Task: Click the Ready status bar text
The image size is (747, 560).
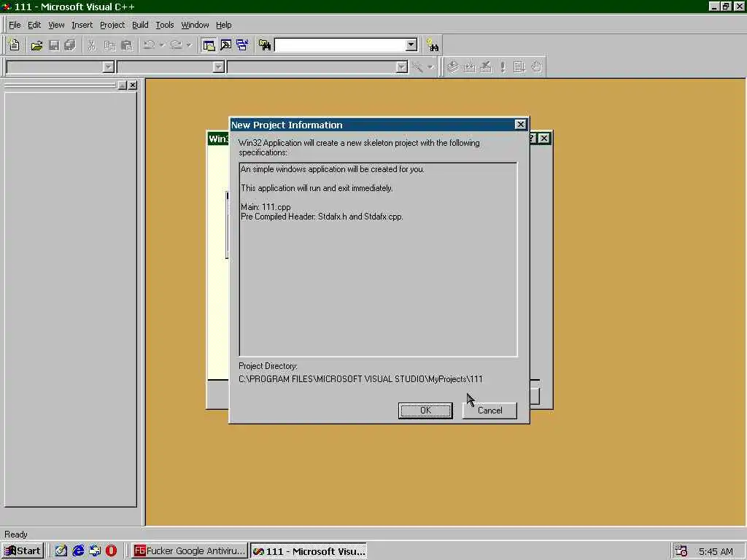Action: (x=16, y=534)
